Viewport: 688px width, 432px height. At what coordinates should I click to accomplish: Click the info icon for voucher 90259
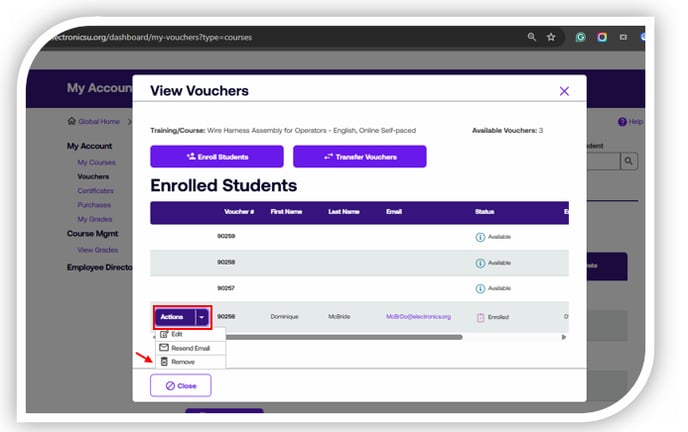tap(480, 236)
